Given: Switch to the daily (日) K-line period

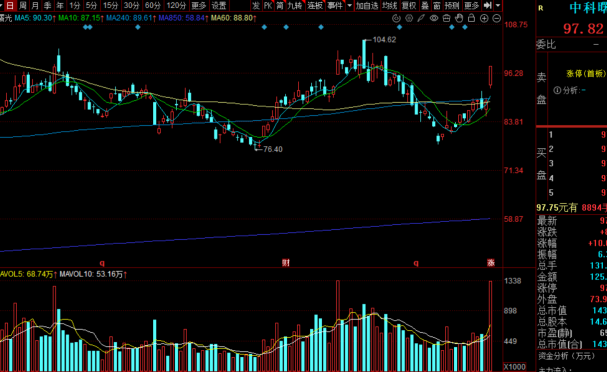Looking at the screenshot, I should 10,5.
